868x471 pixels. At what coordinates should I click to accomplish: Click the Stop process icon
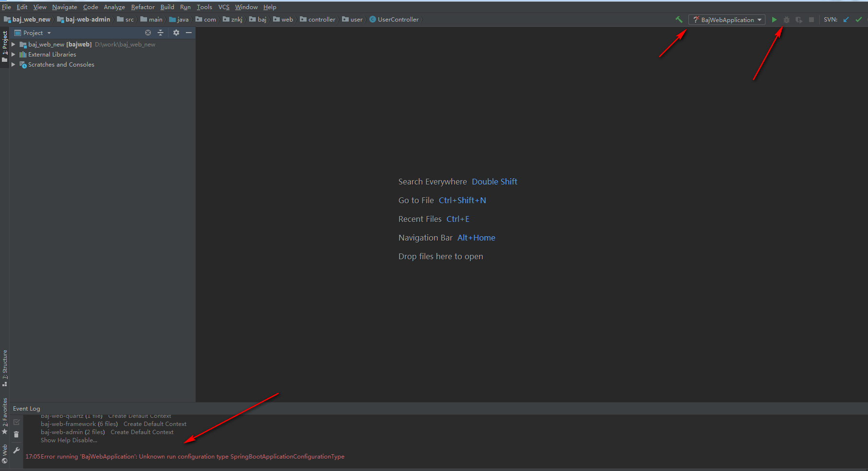click(811, 20)
